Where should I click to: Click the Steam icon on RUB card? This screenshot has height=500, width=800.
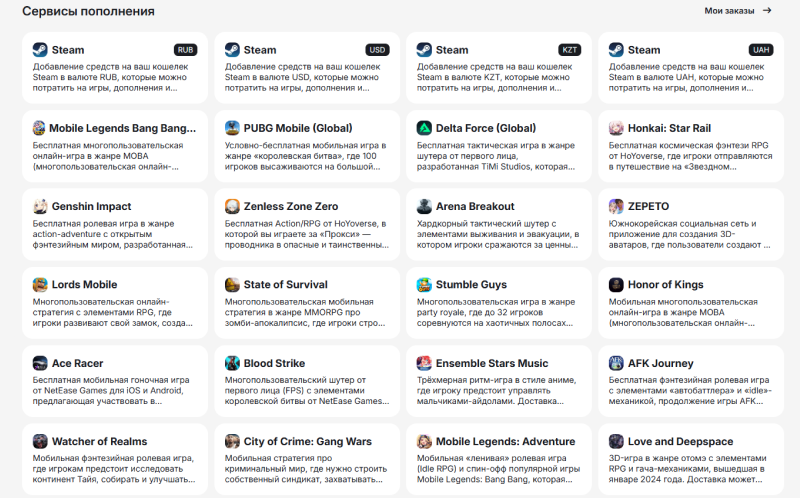40,49
